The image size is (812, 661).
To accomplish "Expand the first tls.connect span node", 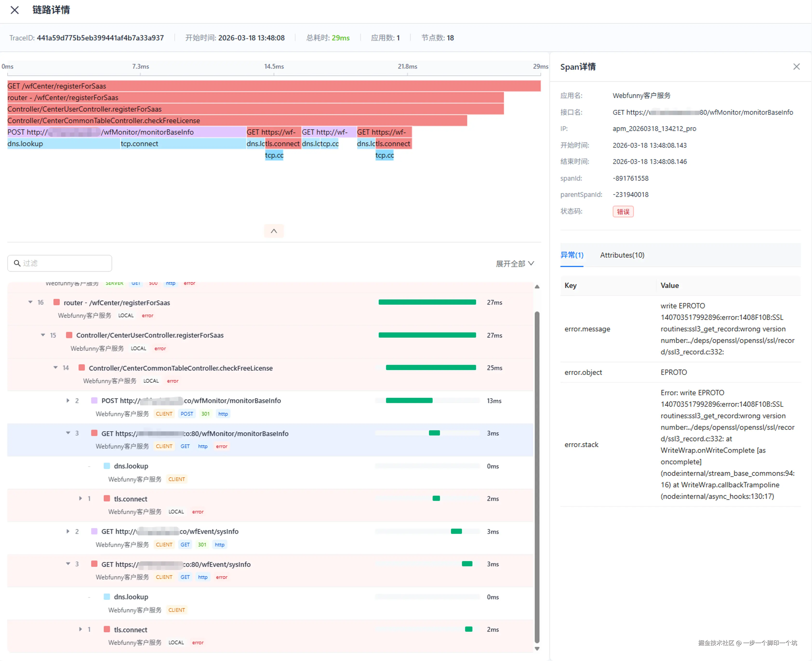I will (x=80, y=499).
